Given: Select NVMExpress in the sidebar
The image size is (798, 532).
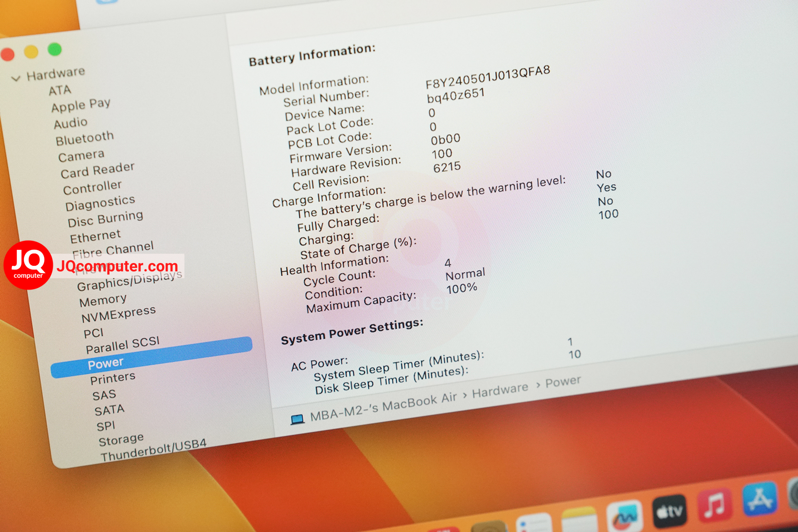Looking at the screenshot, I should coord(119,314).
